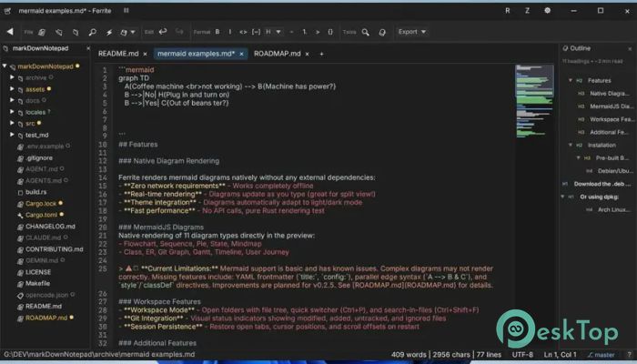Click the master git branch indicator
The width and height of the screenshot is (637, 364).
(602, 355)
